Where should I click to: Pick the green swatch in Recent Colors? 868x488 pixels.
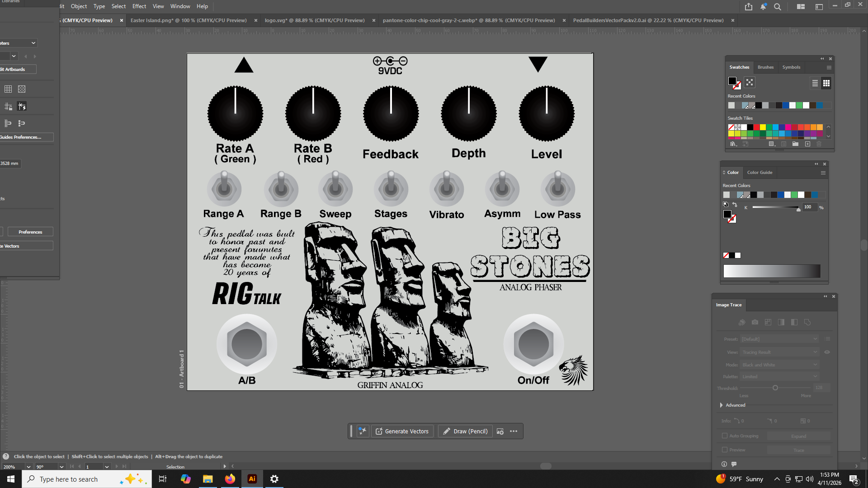(x=799, y=105)
